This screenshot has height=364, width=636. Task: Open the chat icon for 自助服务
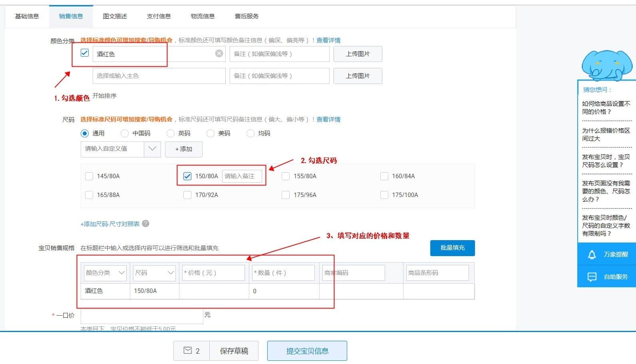592,277
